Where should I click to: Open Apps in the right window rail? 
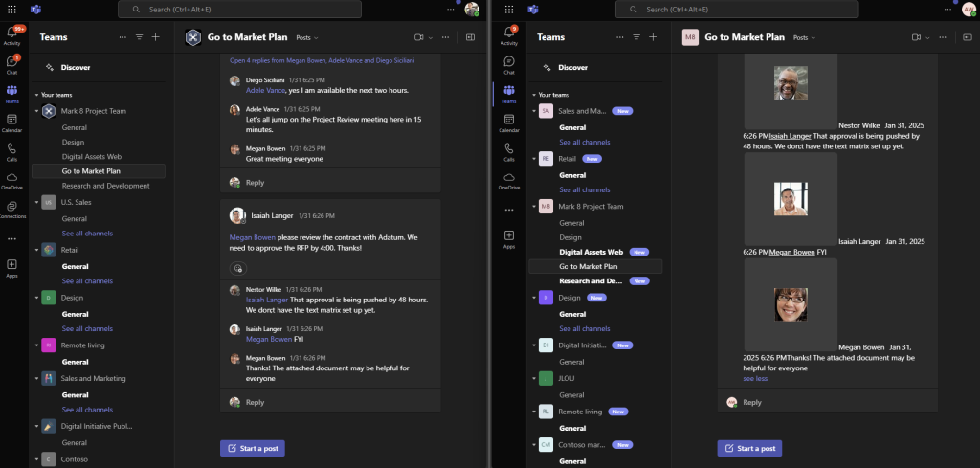(x=509, y=239)
